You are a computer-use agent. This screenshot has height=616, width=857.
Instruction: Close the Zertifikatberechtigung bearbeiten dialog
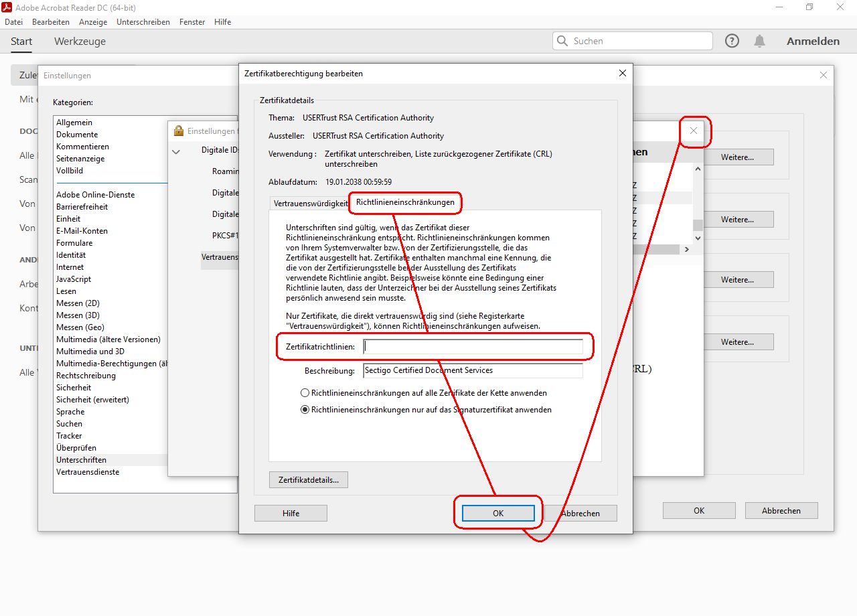622,73
